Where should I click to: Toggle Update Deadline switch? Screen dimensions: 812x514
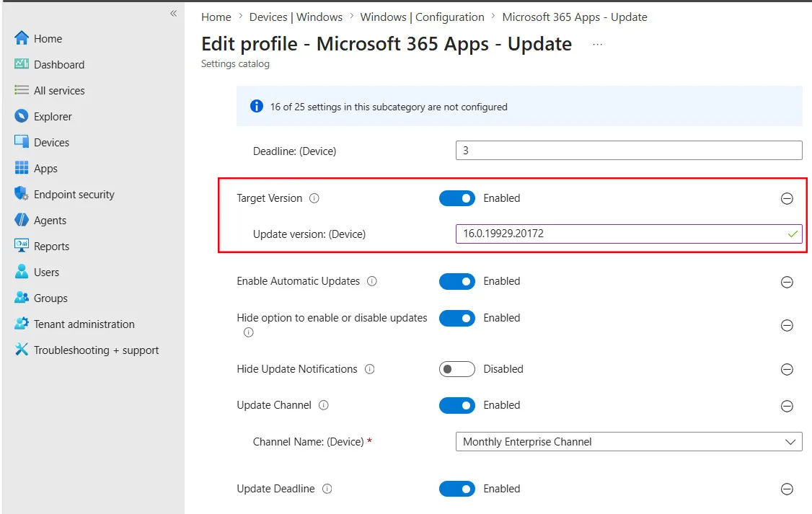coord(456,489)
